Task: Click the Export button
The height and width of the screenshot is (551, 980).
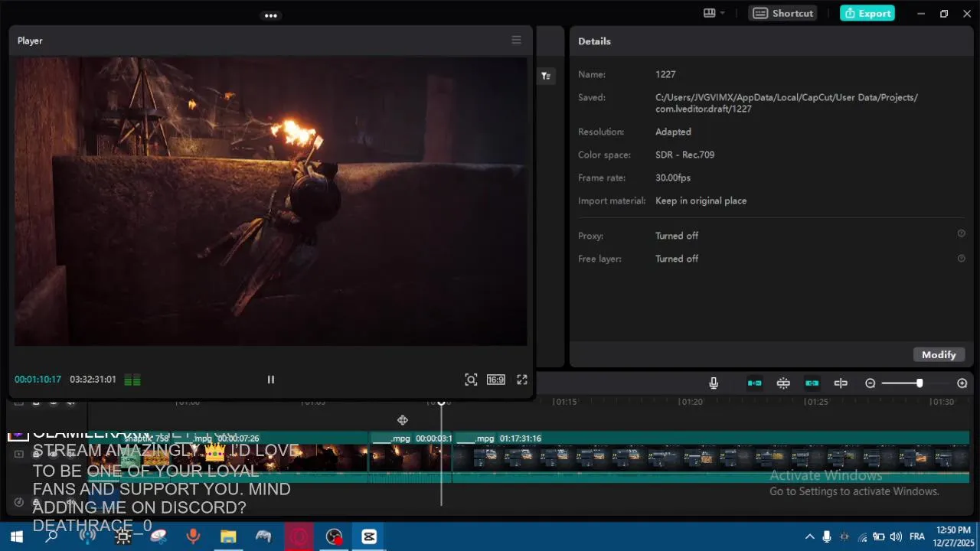Action: 867,13
